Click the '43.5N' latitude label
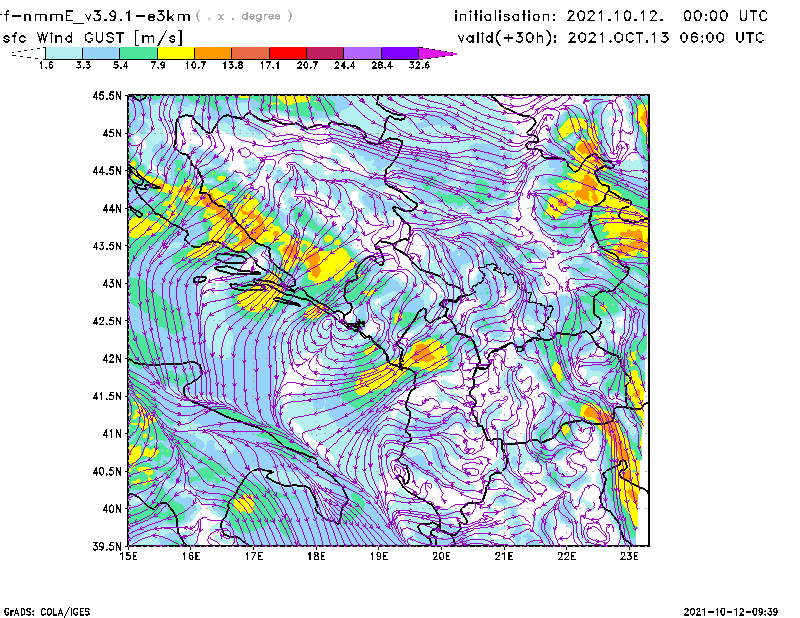 tap(107, 245)
